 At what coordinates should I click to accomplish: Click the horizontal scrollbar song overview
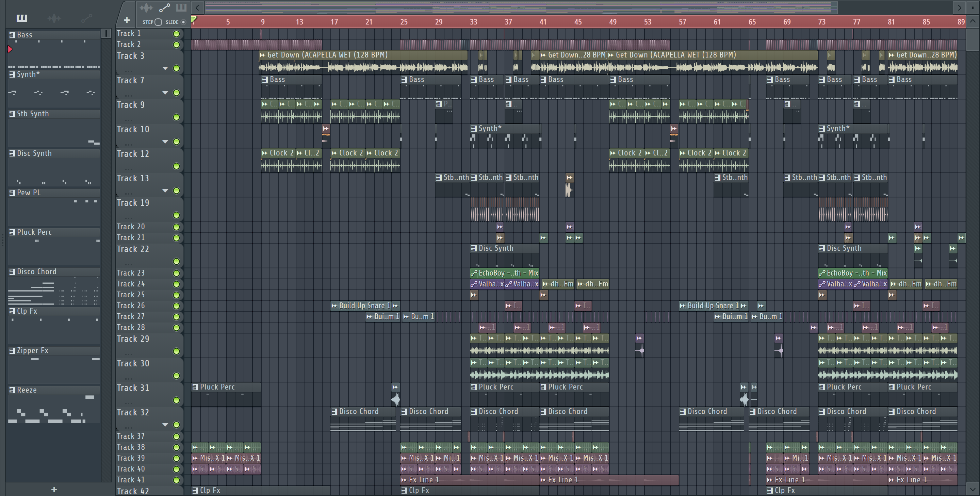[x=521, y=7]
